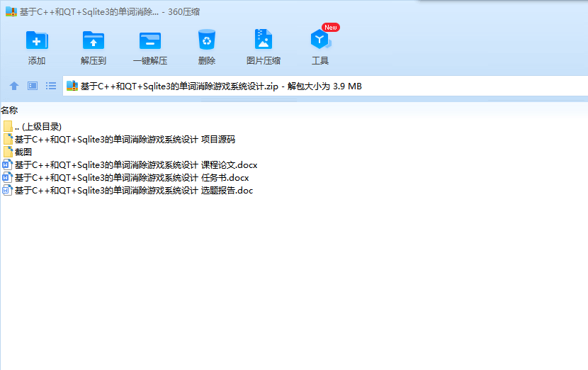Image resolution: width=588 pixels, height=370 pixels.
Task: Sort by the 名称 column header
Action: point(9,111)
